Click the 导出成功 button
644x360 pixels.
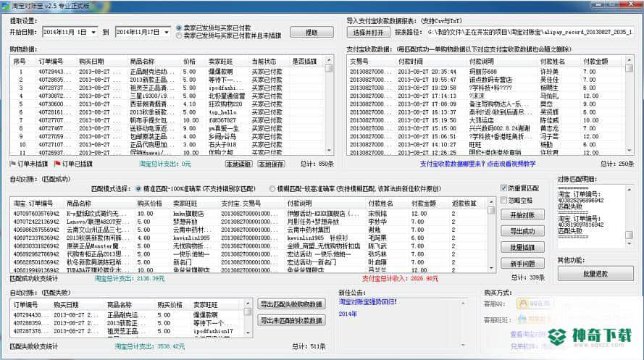click(522, 231)
